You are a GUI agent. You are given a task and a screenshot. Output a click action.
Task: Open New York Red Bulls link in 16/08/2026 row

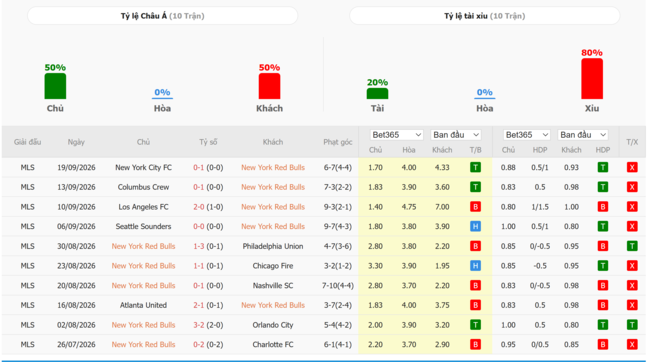coord(273,305)
